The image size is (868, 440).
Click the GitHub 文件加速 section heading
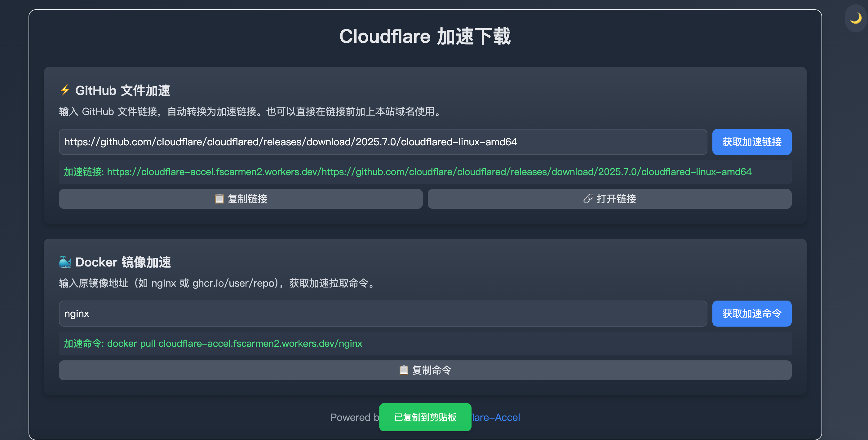pyautogui.click(x=123, y=90)
